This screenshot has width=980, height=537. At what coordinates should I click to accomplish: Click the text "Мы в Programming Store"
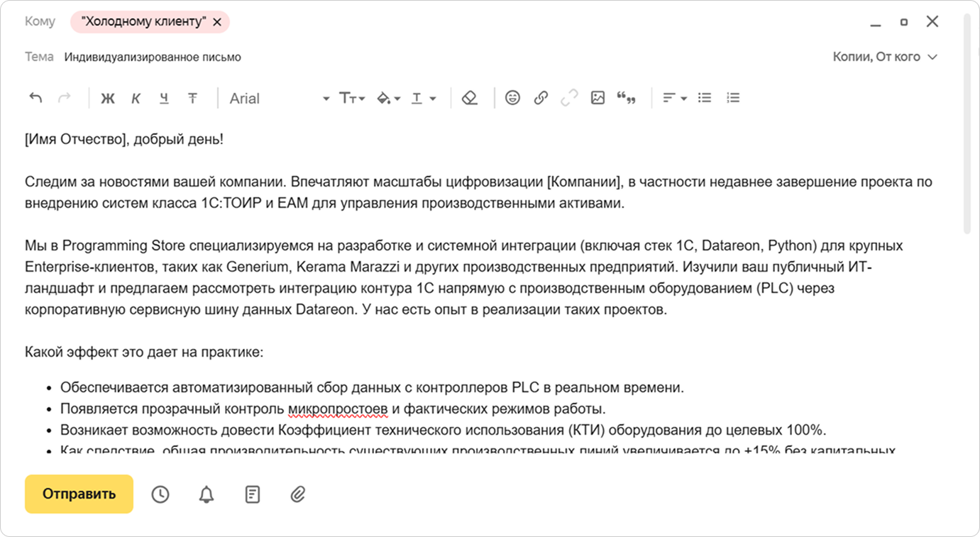point(106,246)
